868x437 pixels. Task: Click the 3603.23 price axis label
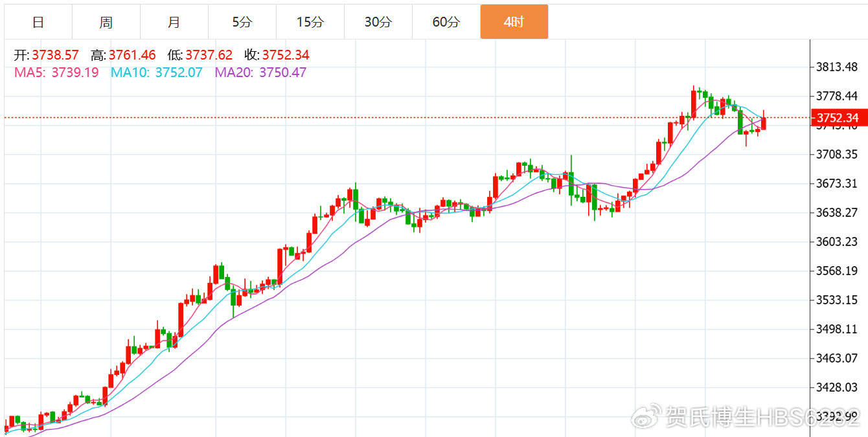[x=837, y=241]
